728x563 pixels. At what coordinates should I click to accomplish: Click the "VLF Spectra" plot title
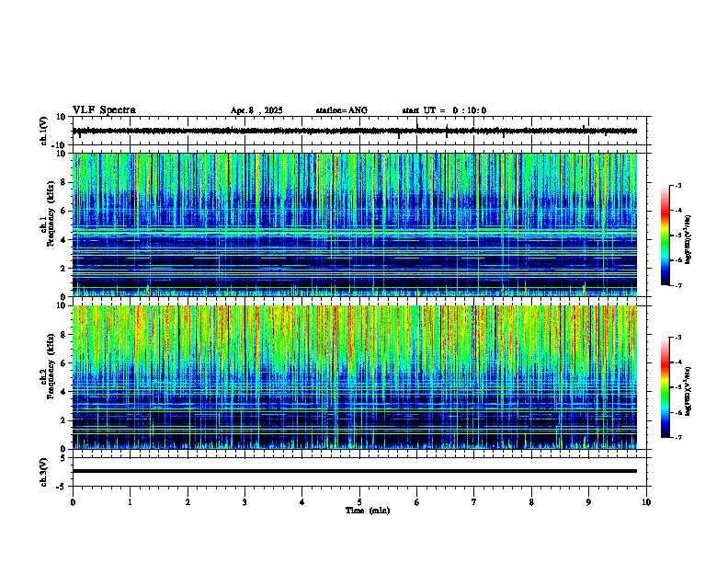[x=104, y=110]
